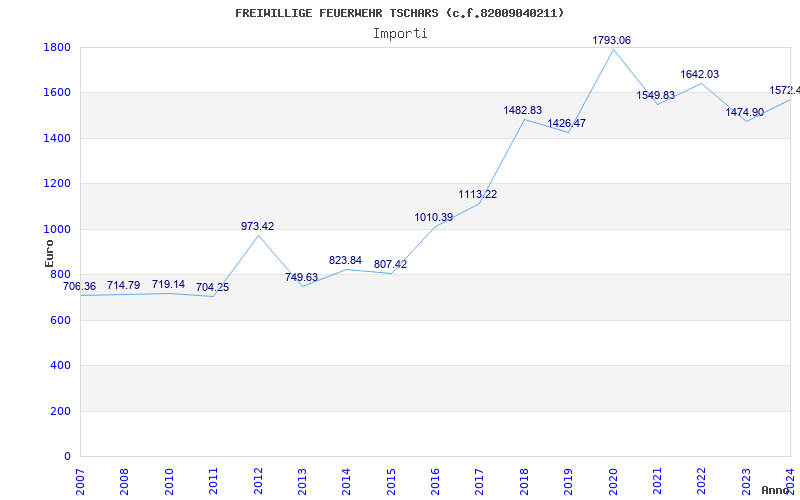This screenshot has width=800, height=500.
Task: Select the 1474.90 value label
Action: coord(744,113)
